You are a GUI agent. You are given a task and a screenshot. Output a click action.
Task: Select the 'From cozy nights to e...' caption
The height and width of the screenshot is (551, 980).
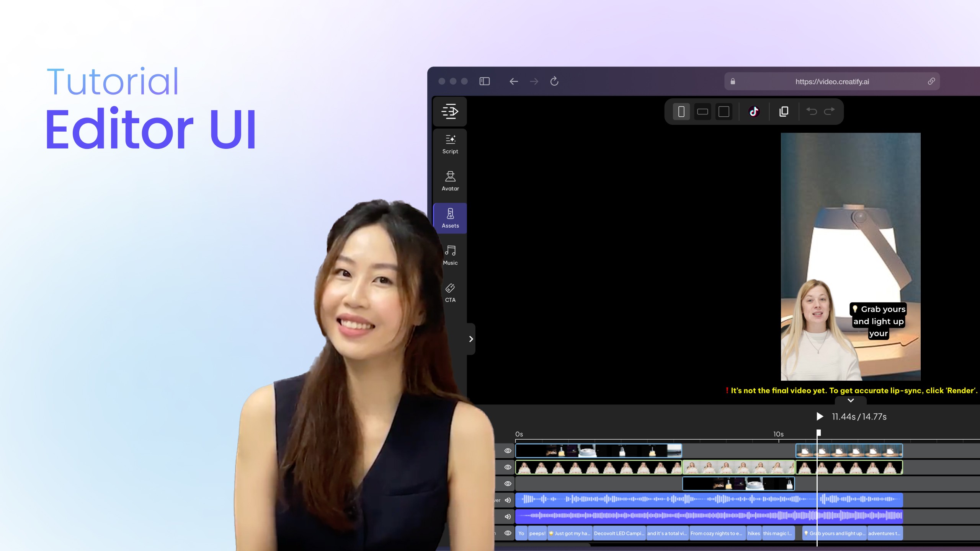tap(717, 533)
